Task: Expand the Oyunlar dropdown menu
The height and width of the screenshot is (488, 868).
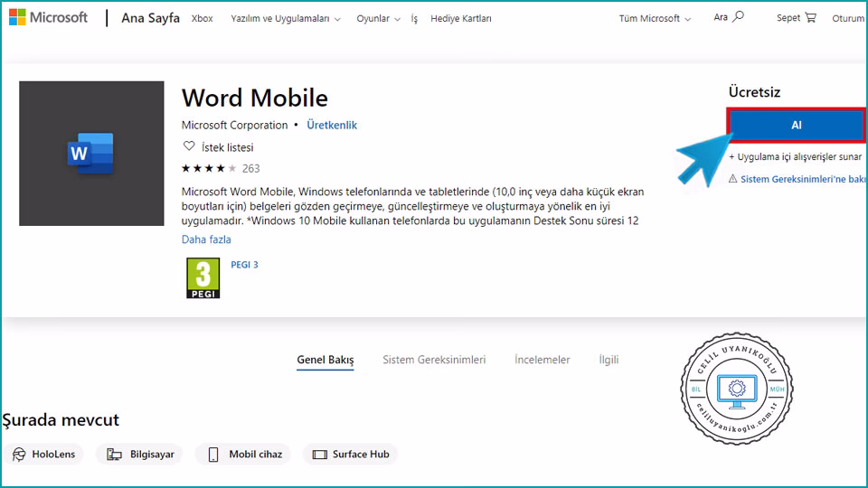Action: 378,18
